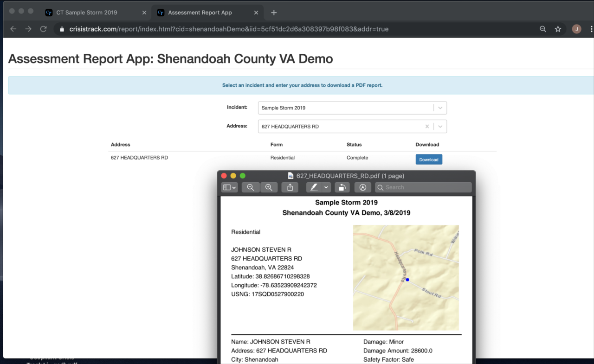Open the browser search magnifier
The image size is (594, 364).
pos(542,29)
